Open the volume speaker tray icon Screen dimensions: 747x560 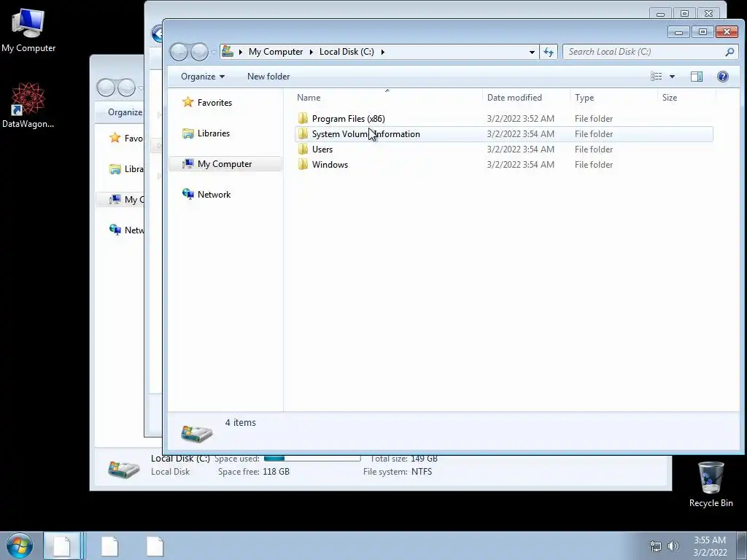click(x=673, y=546)
